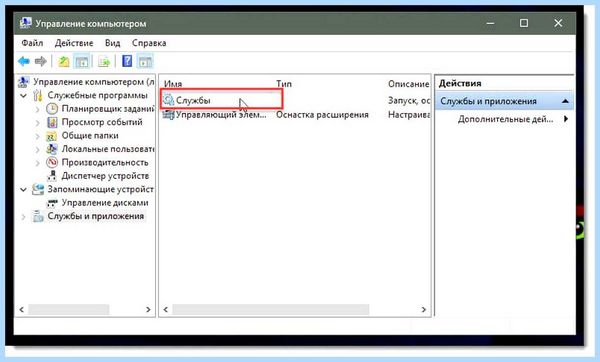This screenshot has width=600, height=362.
Task: Select Производительность in the tree
Action: coord(105,162)
